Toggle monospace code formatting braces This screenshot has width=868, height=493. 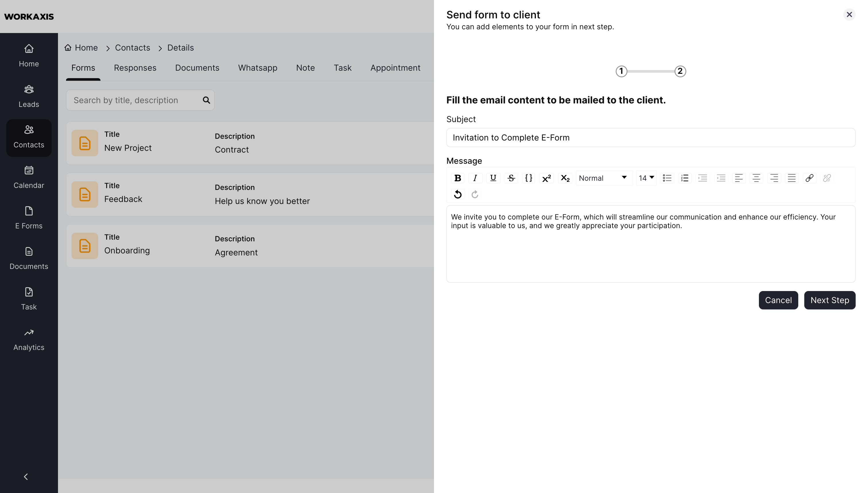[528, 178]
